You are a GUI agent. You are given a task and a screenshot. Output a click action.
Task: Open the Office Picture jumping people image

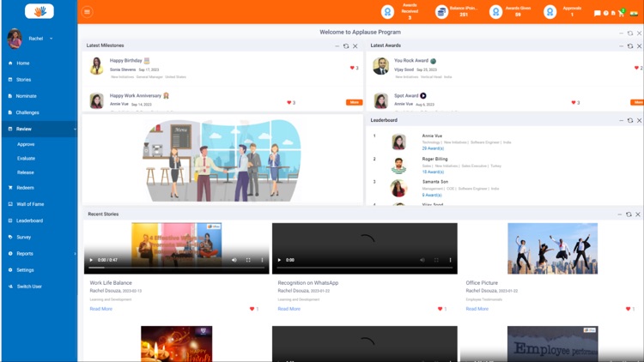click(553, 248)
